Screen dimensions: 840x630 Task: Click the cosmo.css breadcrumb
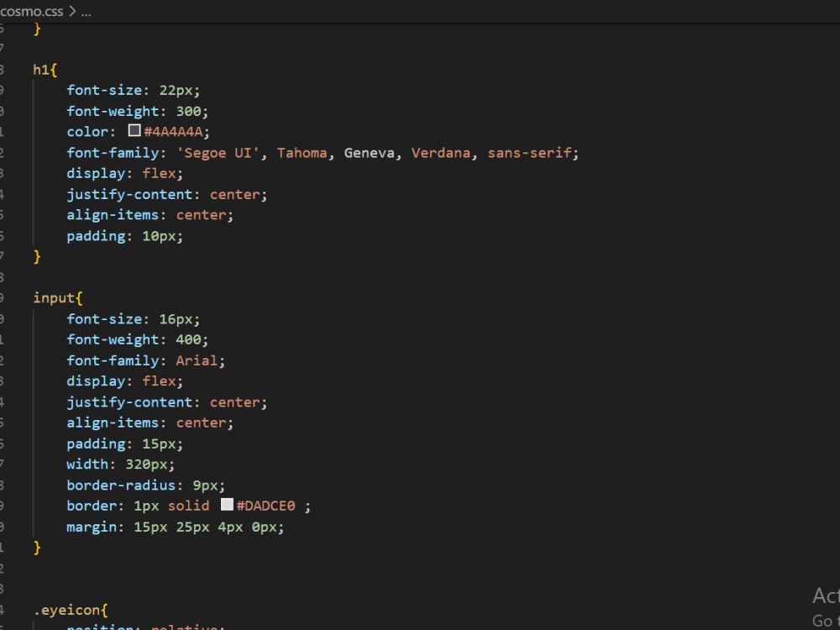[x=32, y=11]
